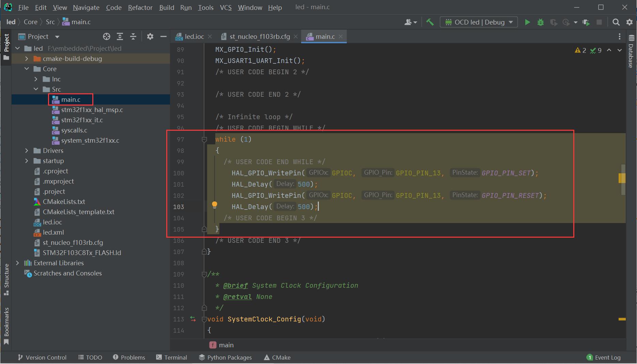Click the warnings count indicator
The height and width of the screenshot is (364, 637).
pyautogui.click(x=581, y=50)
